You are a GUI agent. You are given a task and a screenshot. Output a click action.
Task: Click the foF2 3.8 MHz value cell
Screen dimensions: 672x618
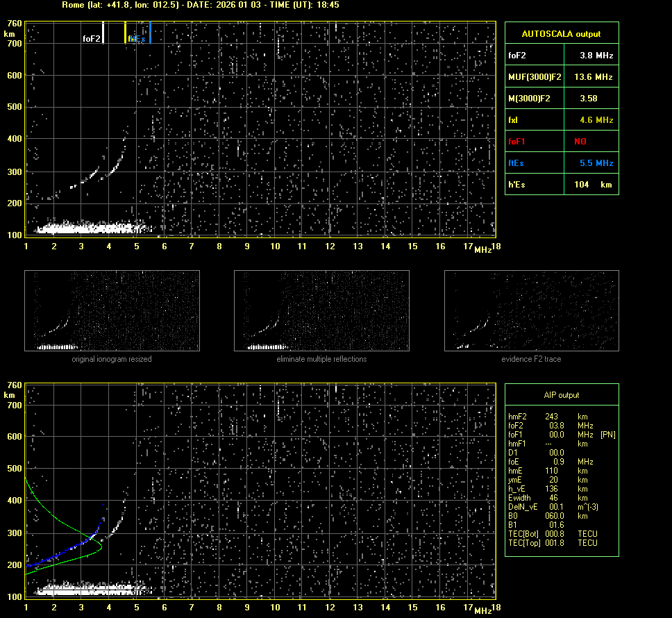[x=596, y=55]
